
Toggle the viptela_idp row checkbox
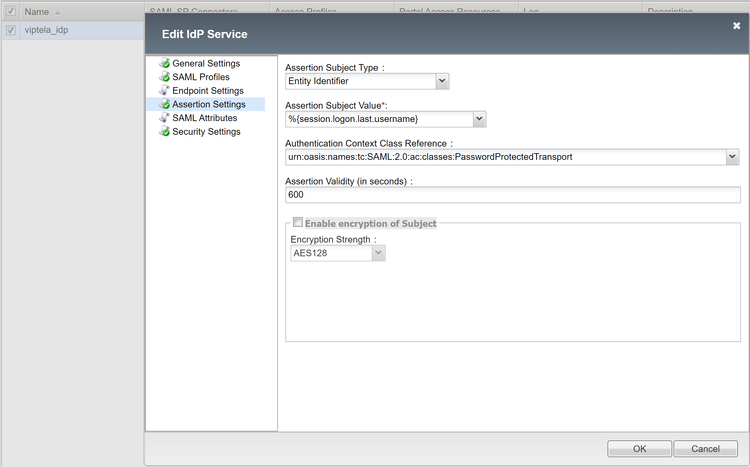(x=10, y=31)
